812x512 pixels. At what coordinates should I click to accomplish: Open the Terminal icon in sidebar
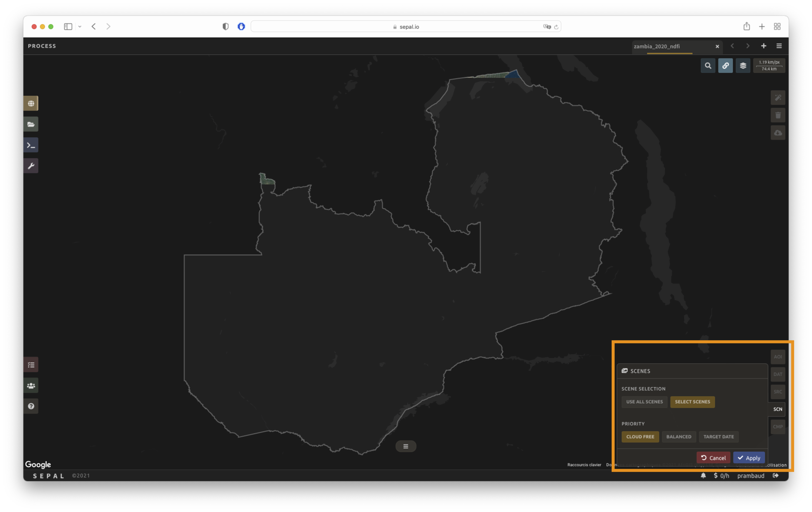[x=31, y=145]
